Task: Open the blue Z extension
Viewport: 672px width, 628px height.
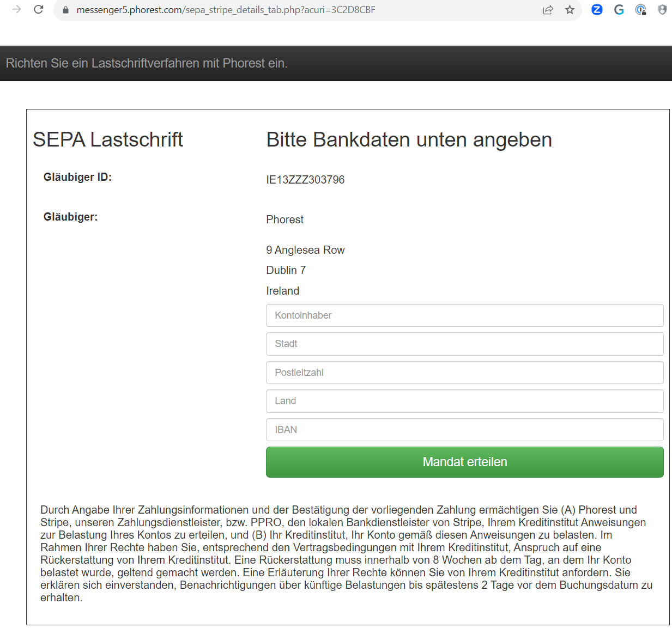Action: (597, 9)
